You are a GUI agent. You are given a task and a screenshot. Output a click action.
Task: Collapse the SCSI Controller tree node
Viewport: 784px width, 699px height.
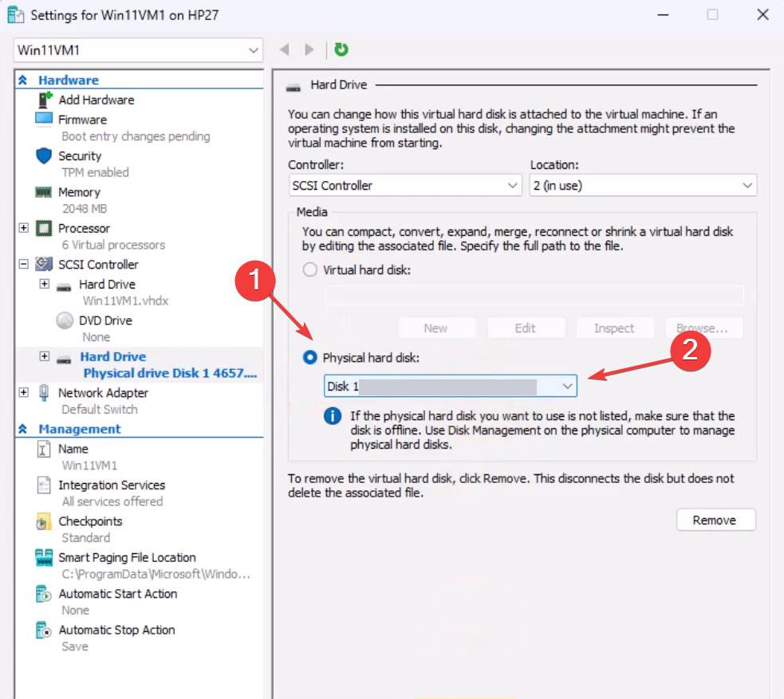(23, 264)
